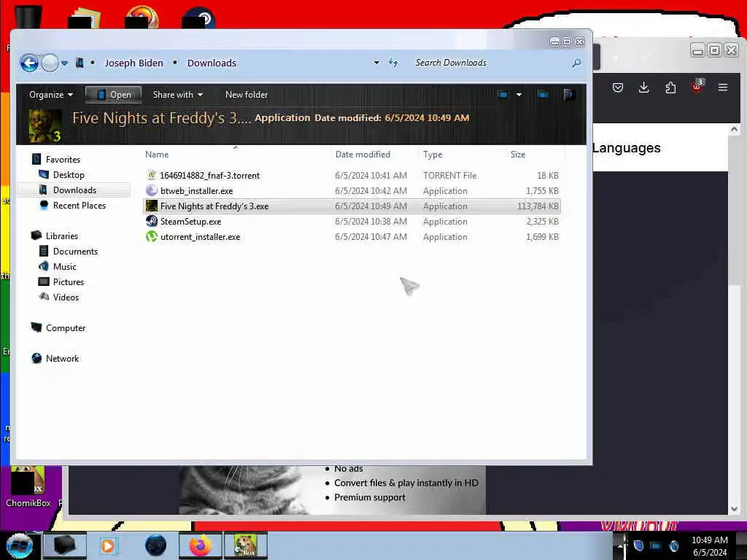This screenshot has height=560, width=747.
Task: Open the view options dropdown arrow
Action: (x=519, y=94)
